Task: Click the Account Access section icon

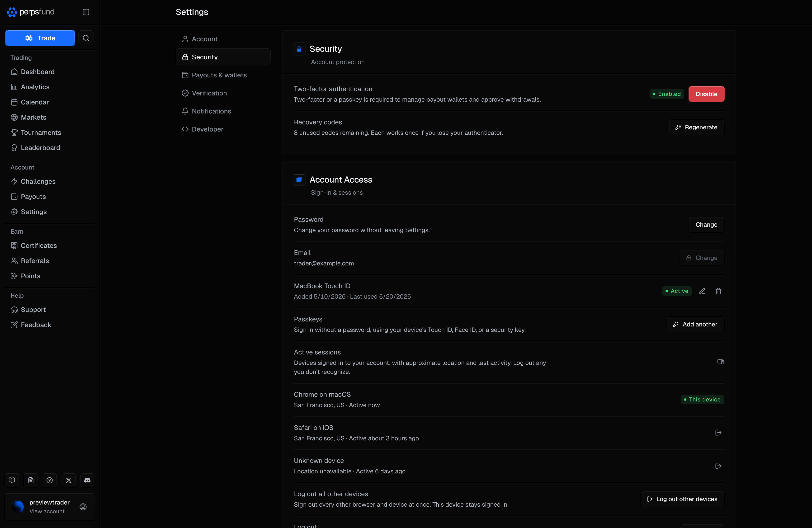Action: pyautogui.click(x=299, y=180)
